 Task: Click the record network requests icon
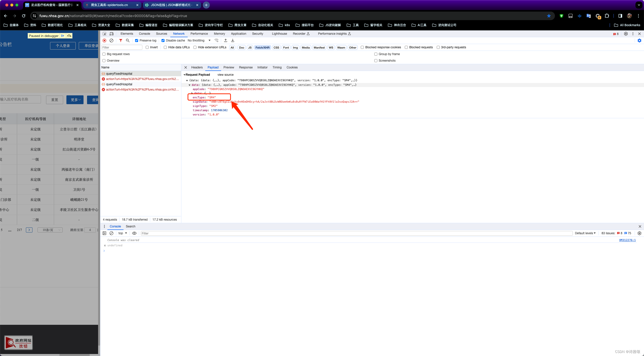[105, 40]
